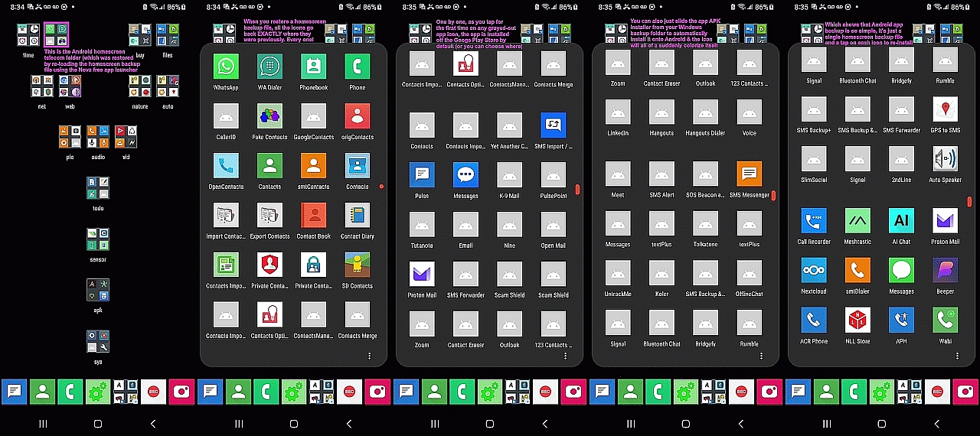The width and height of the screenshot is (980, 436).
Task: Open three-dot menu in the WhatsApp folder view
Action: point(370,356)
